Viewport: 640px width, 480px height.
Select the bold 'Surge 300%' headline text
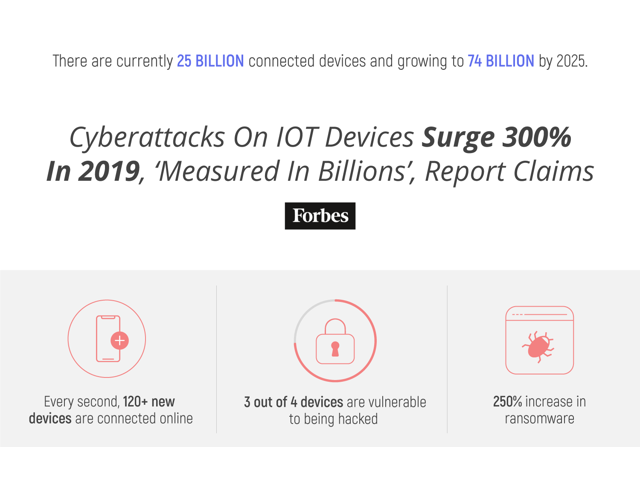pos(496,138)
